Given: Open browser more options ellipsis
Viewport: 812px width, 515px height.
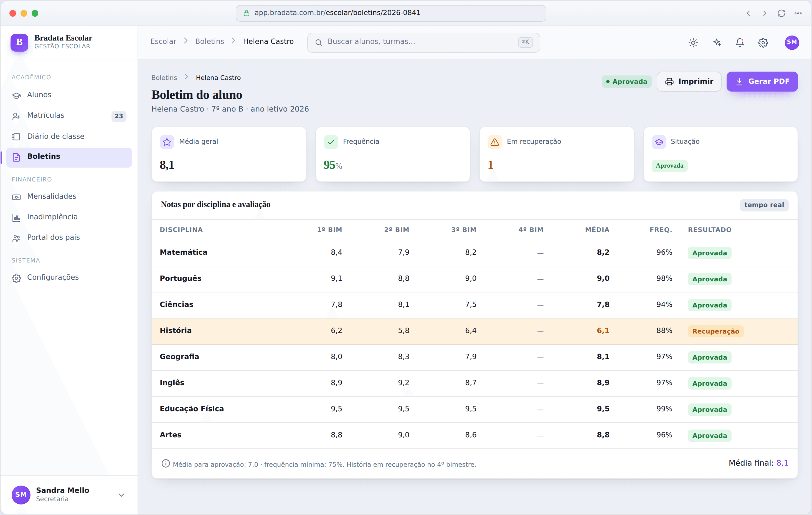Looking at the screenshot, I should pos(798,13).
